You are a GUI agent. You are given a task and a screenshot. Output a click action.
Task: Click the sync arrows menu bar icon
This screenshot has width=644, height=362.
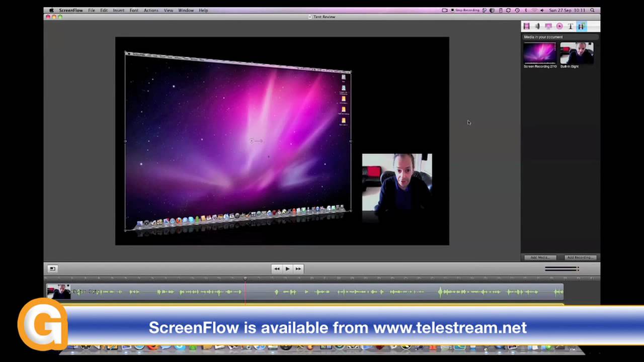(509, 10)
